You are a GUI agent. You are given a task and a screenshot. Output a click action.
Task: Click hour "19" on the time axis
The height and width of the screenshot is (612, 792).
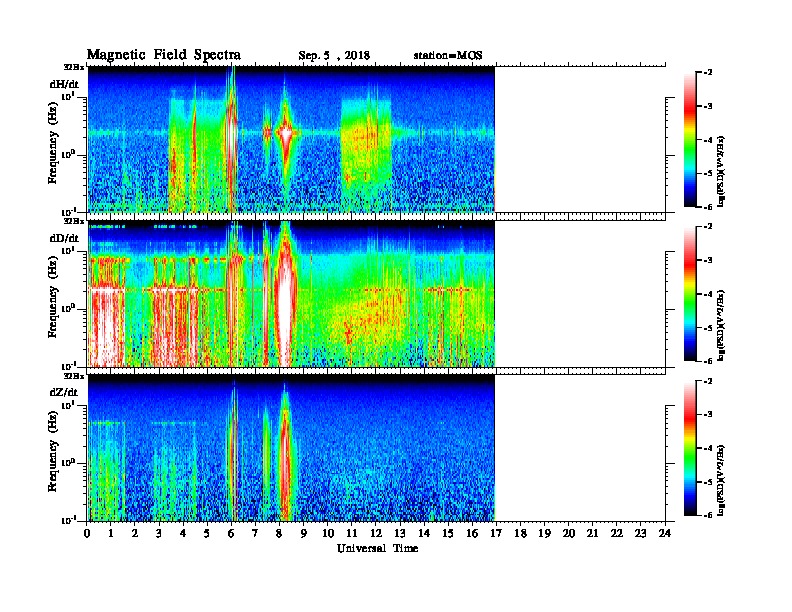(544, 534)
